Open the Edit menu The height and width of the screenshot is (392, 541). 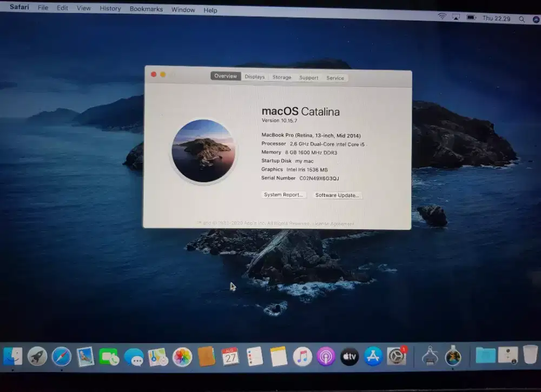tap(62, 8)
